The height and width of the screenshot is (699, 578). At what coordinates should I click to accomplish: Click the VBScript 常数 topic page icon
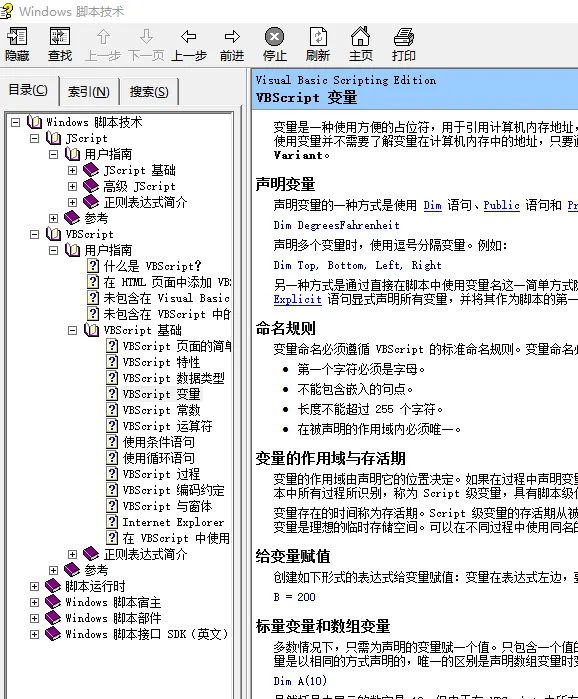(112, 410)
